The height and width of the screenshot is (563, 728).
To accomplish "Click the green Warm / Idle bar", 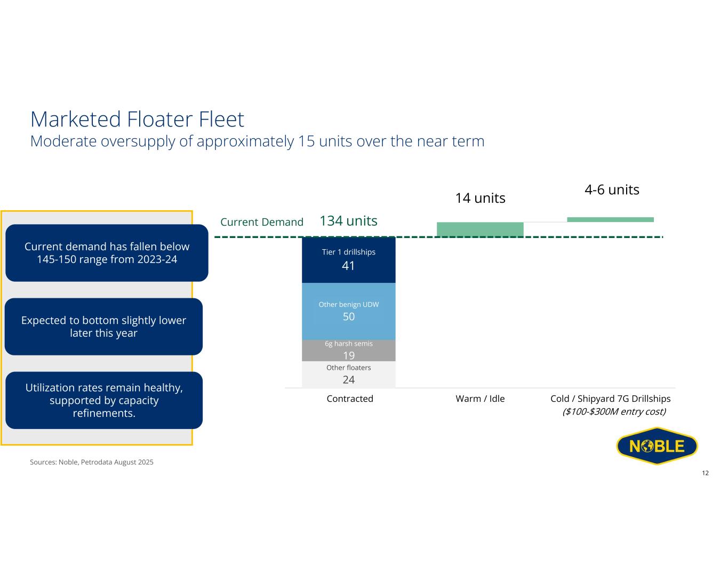I will (480, 229).
